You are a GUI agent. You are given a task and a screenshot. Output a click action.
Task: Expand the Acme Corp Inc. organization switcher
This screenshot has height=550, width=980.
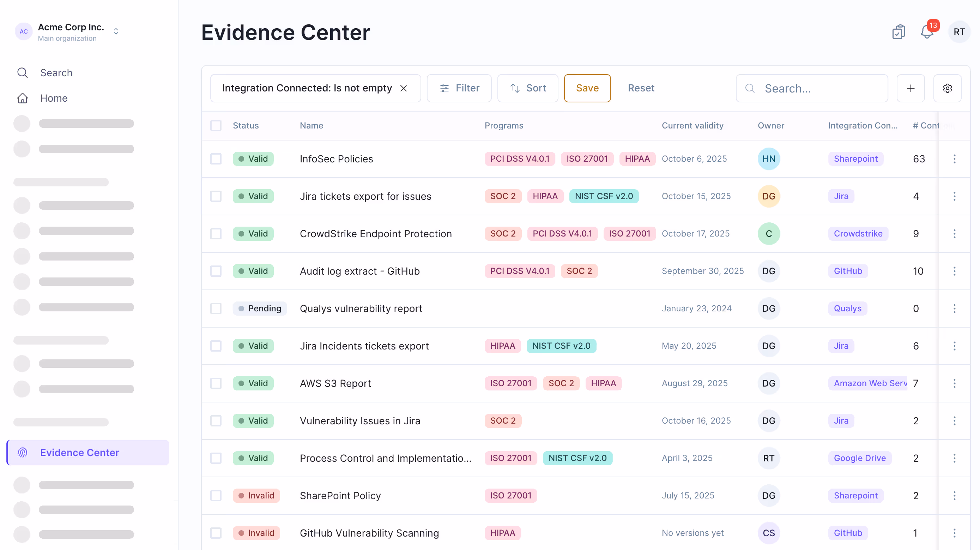116,31
